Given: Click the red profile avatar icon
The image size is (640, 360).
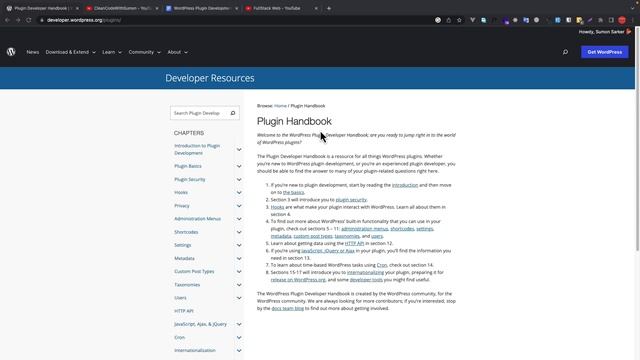Looking at the screenshot, I should coord(622,20).
